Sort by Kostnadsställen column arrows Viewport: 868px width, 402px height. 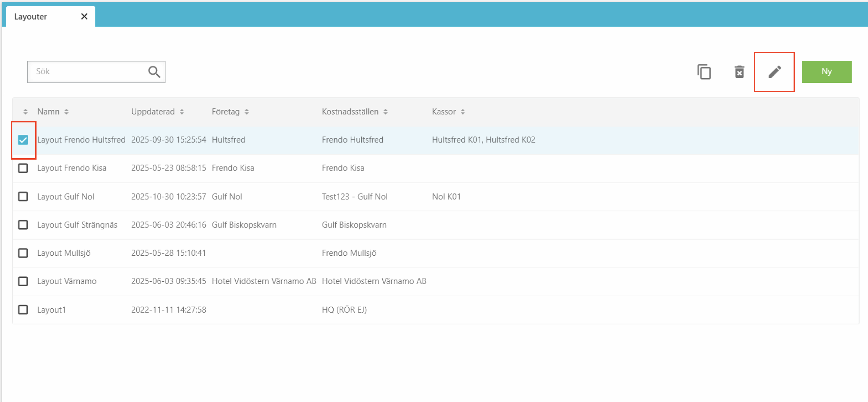386,112
